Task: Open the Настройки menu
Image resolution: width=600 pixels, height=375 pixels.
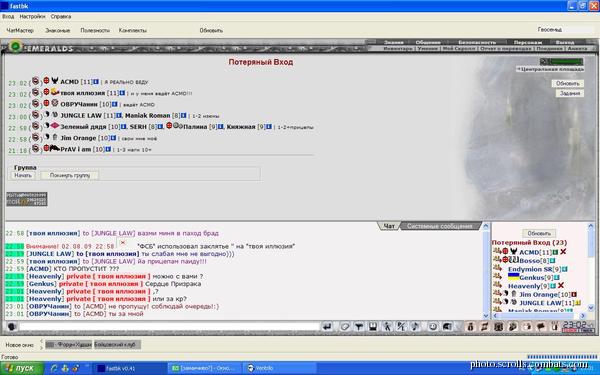Action: coord(32,16)
